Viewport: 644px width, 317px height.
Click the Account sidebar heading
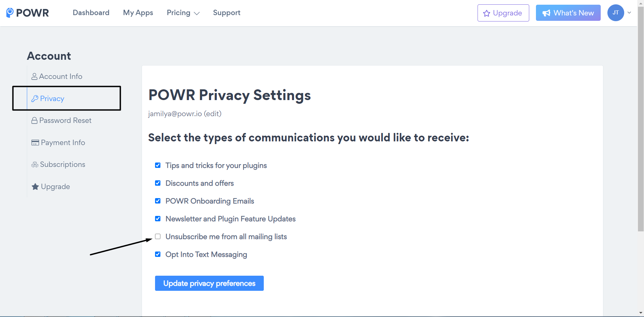point(49,56)
